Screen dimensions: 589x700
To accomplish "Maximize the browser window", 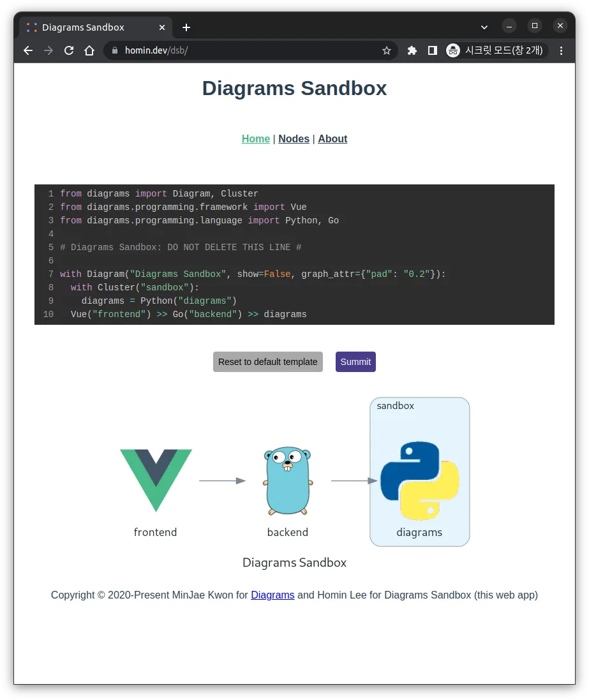I will coord(535,26).
